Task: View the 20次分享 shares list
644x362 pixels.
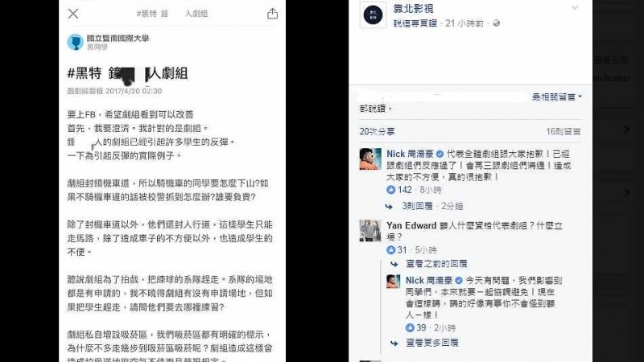Action: pos(377,131)
